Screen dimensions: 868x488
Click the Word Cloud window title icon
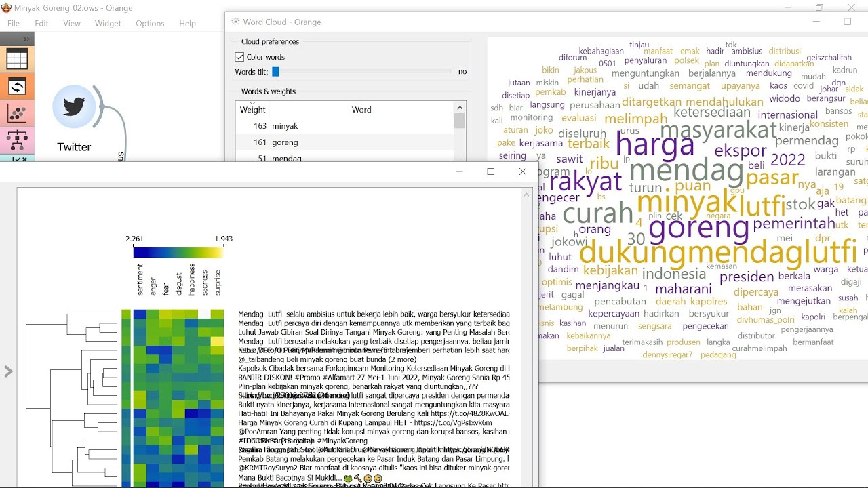[236, 22]
